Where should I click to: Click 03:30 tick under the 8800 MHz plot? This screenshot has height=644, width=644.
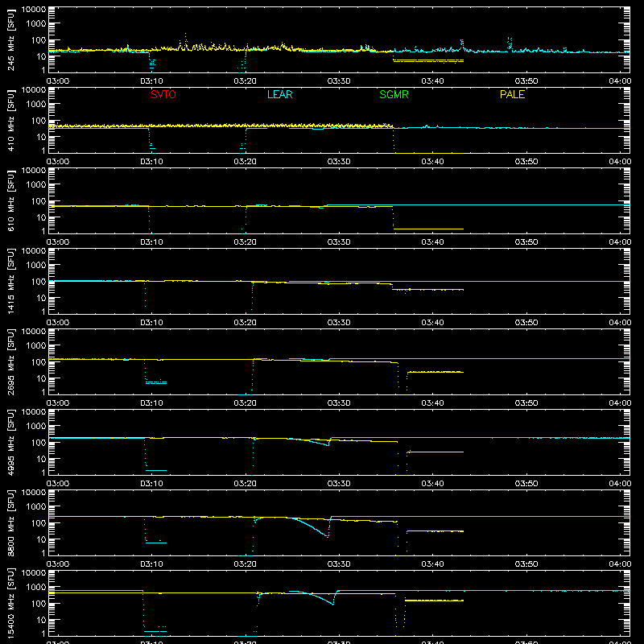click(x=339, y=564)
